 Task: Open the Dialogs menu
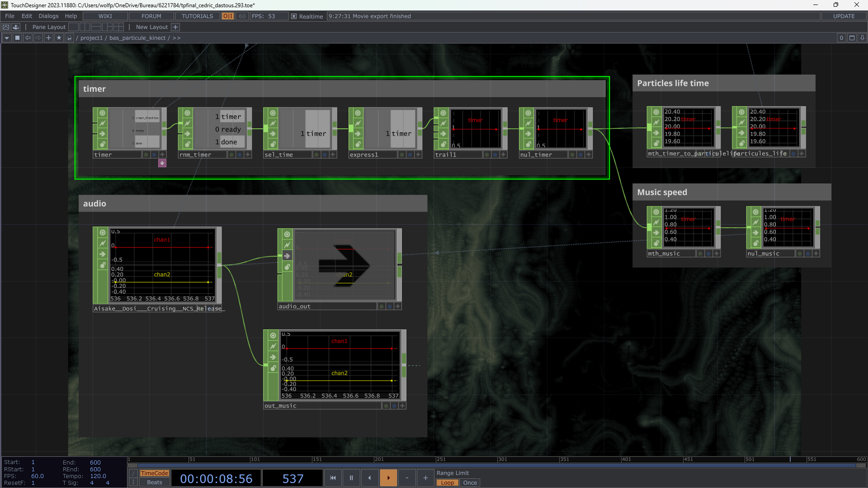[x=48, y=16]
